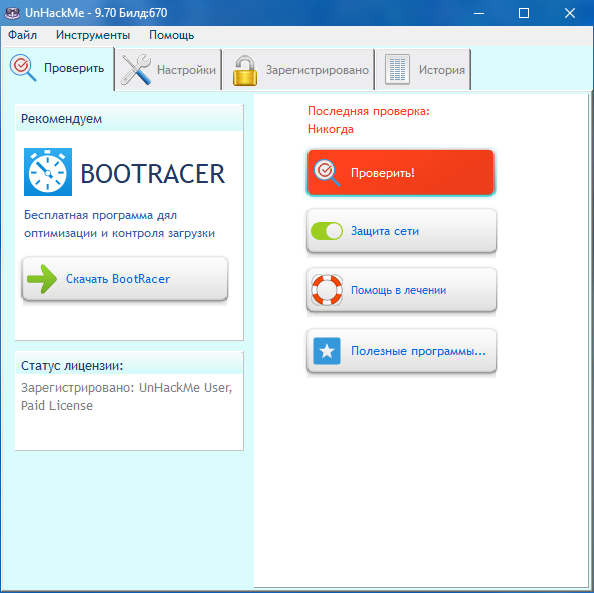Click the lifebuoy help icon
Viewport: 594px width, 593px height.
pos(327,290)
